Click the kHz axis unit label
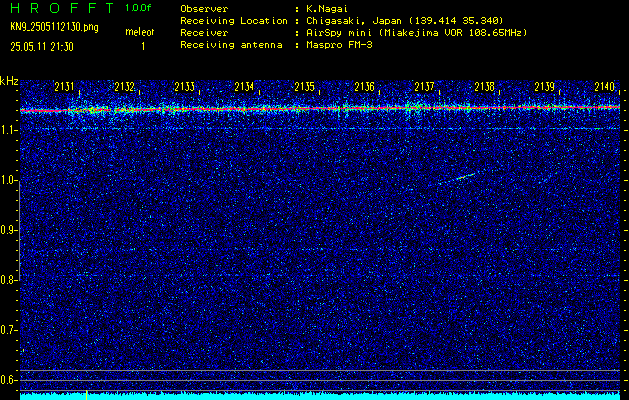 [9, 81]
